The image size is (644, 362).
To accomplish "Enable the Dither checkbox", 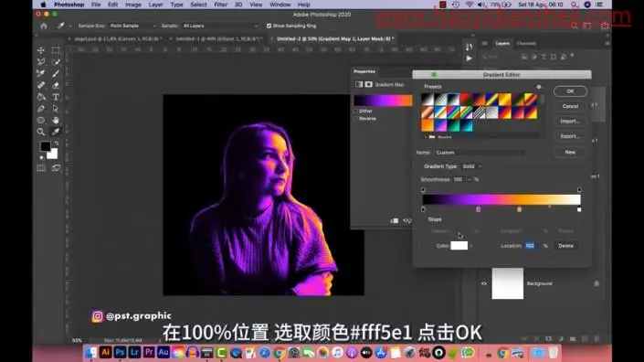I will [356, 111].
